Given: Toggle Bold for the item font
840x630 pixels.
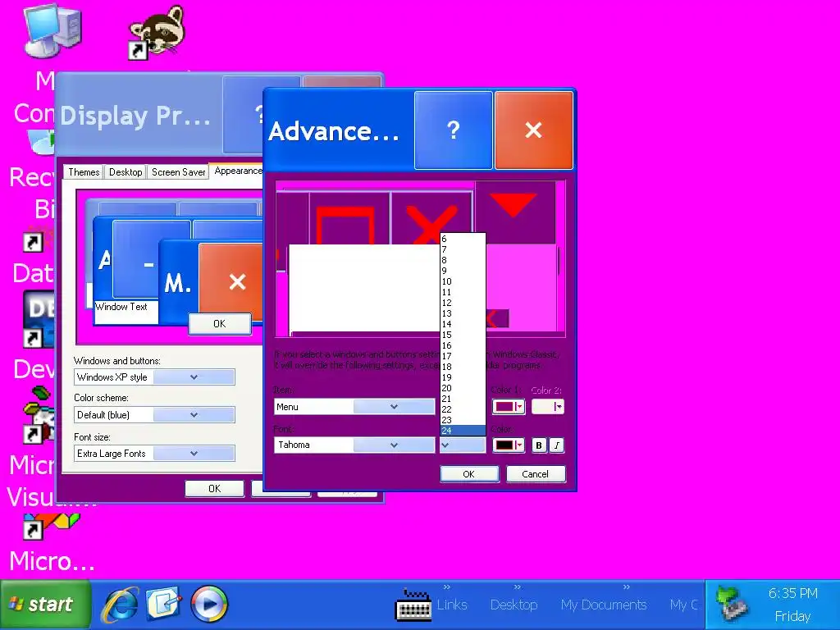Looking at the screenshot, I should 539,445.
